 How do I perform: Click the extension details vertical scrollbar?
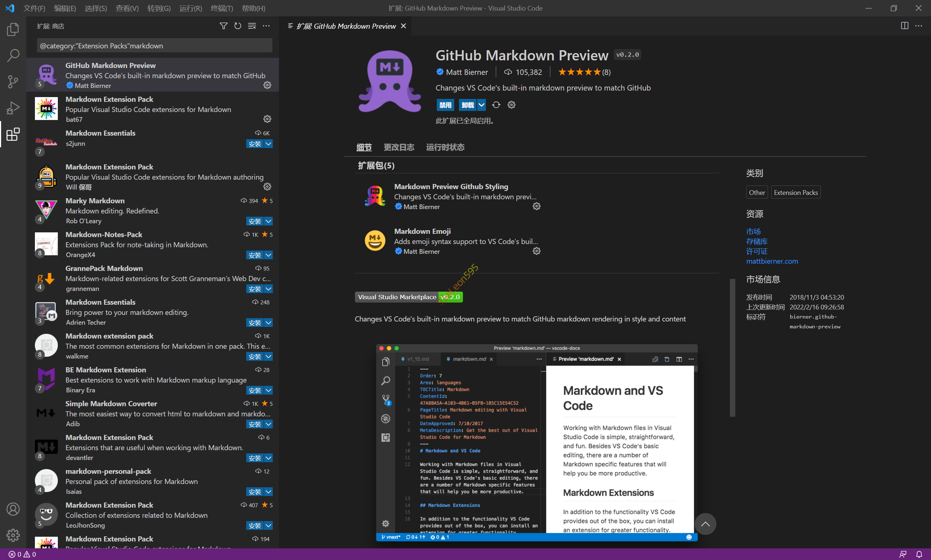tap(732, 347)
